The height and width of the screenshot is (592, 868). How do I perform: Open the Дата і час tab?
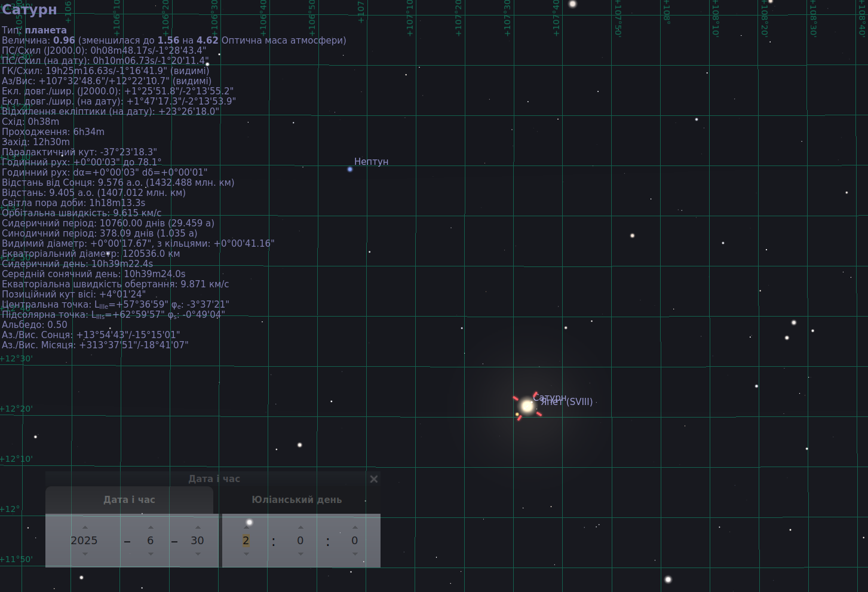[x=129, y=500]
